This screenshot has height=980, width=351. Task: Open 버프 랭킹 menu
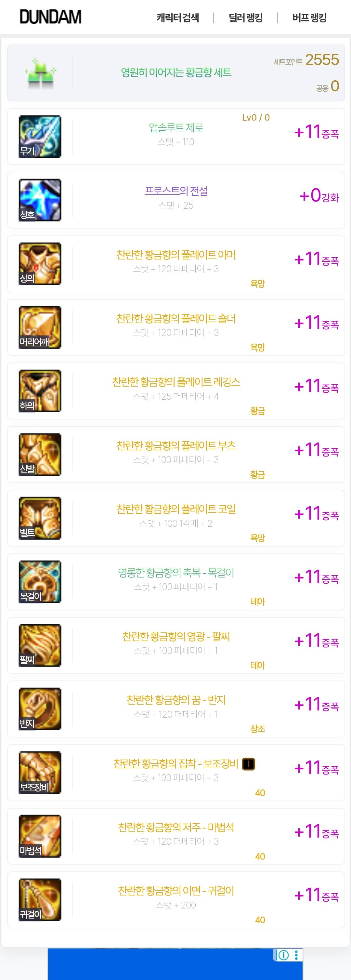309,18
